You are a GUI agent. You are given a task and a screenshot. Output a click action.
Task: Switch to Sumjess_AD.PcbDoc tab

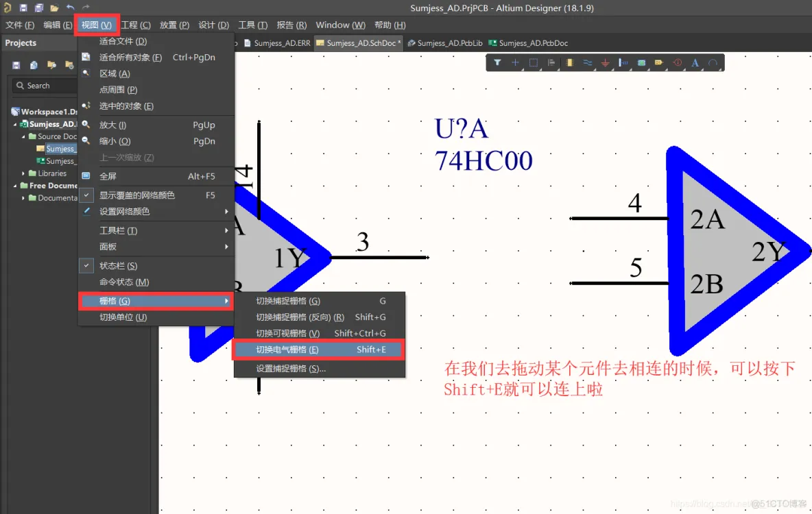point(528,43)
